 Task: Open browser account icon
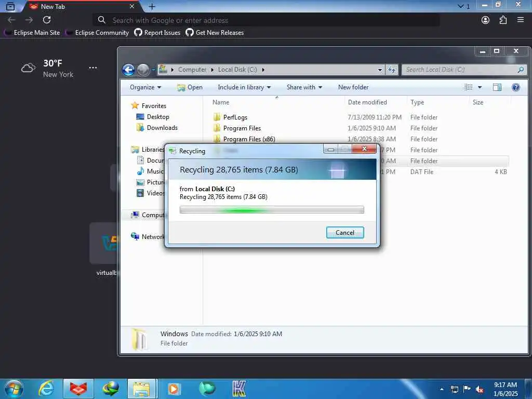[x=485, y=20]
